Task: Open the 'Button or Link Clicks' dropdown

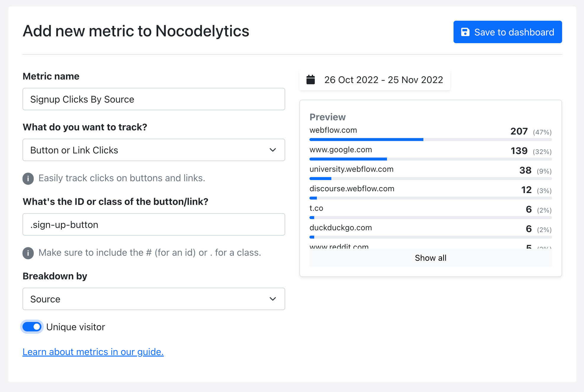Action: tap(154, 150)
